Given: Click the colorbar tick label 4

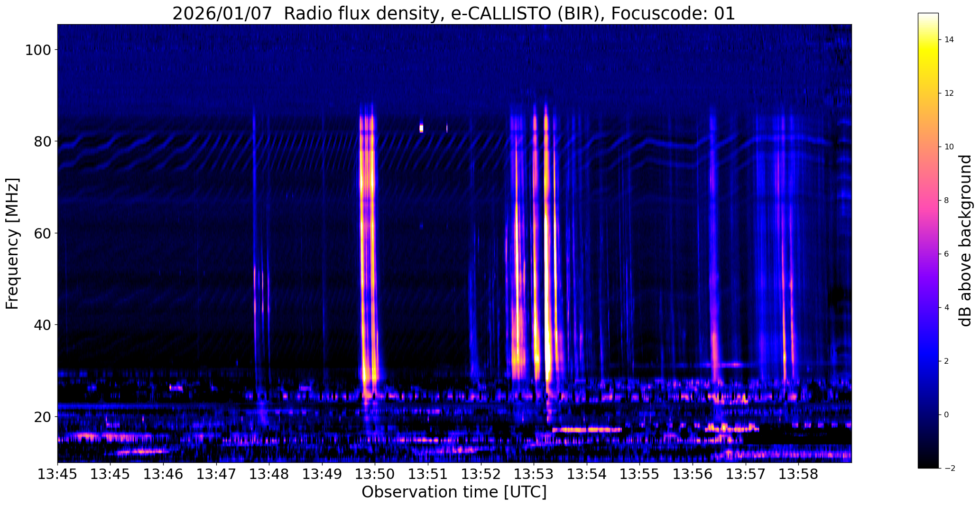Looking at the screenshot, I should click(x=947, y=308).
